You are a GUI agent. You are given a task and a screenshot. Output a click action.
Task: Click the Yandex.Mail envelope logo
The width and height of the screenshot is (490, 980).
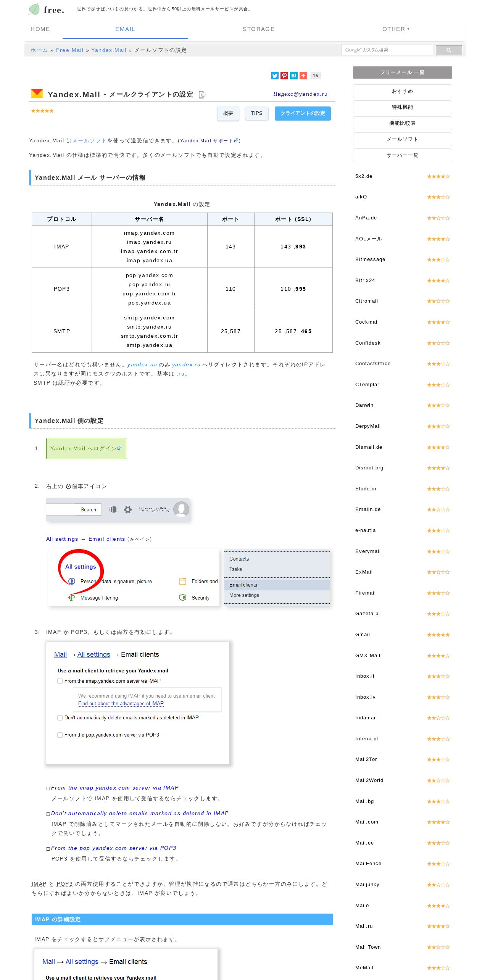pos(37,93)
